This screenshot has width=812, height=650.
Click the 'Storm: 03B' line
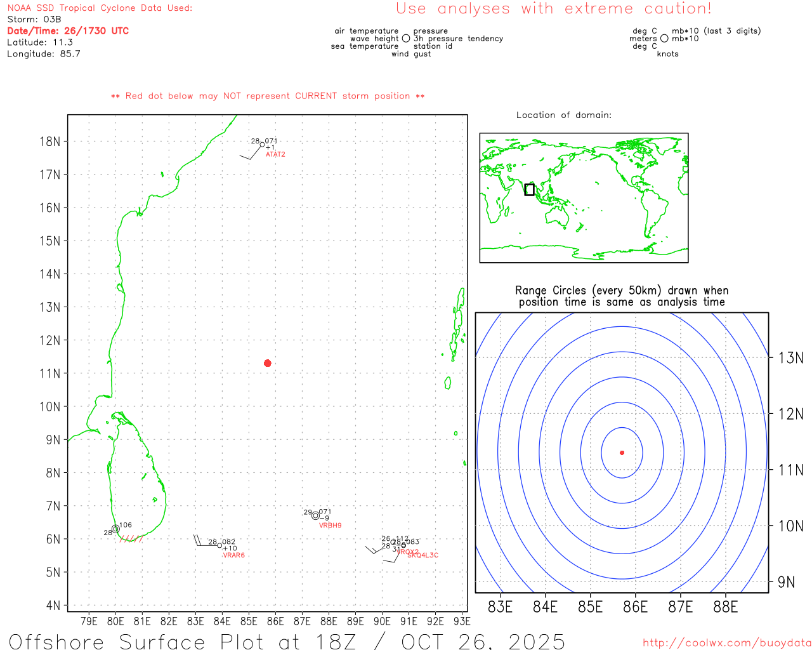(34, 20)
